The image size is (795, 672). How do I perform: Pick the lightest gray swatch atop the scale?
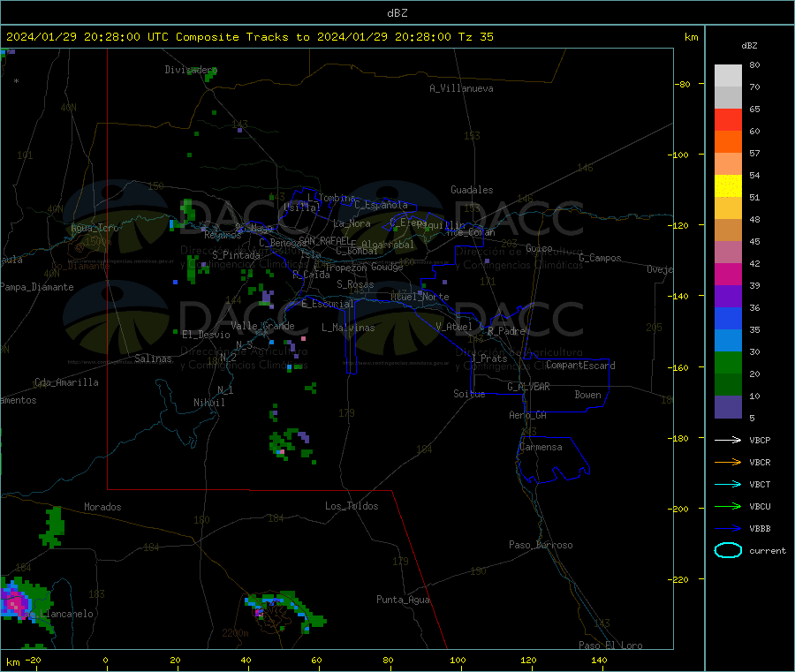(x=728, y=76)
